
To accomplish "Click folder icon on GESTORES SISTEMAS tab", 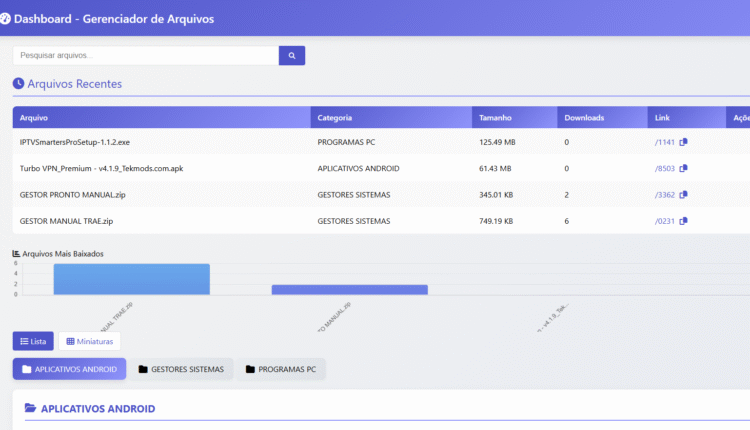I will click(143, 369).
